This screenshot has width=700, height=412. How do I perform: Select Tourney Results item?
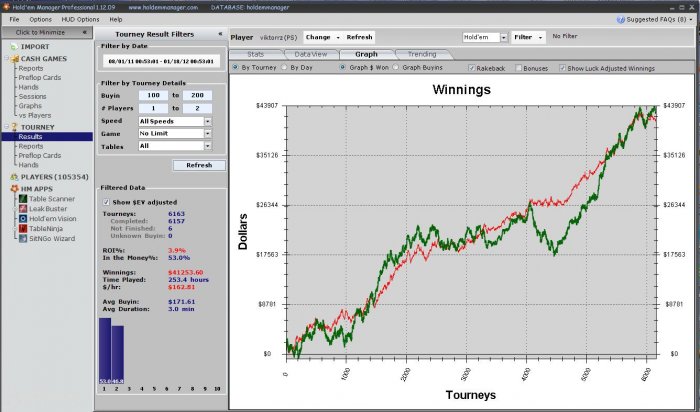pyautogui.click(x=47, y=137)
